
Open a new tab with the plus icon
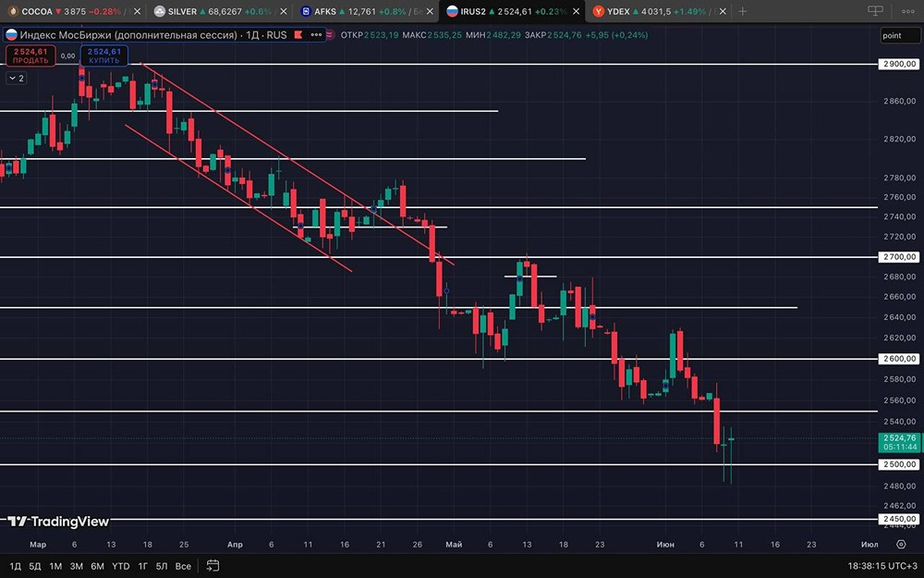[743, 11]
